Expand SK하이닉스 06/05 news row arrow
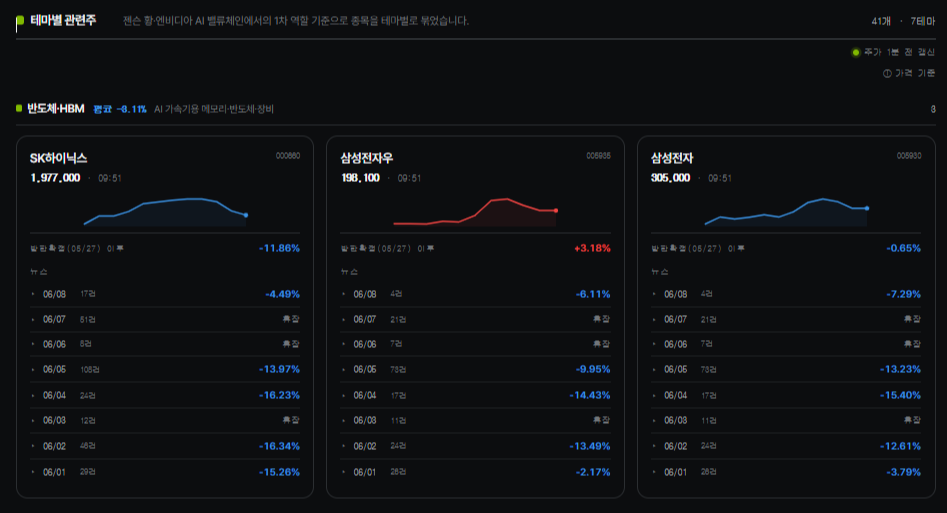Screen dimensions: 947x513 click(x=33, y=369)
